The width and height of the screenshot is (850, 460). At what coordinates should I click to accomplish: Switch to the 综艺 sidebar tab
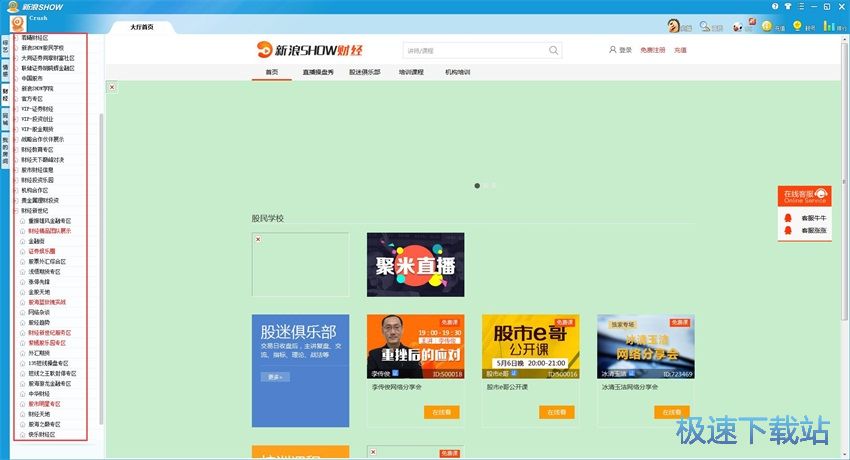pos(5,46)
